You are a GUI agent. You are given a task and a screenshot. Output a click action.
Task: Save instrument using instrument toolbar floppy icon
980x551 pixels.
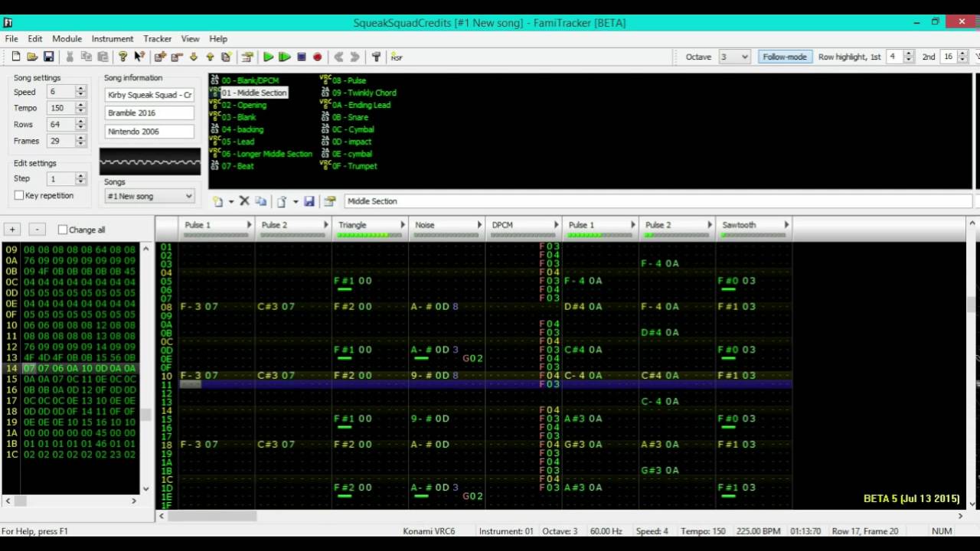[x=309, y=201]
